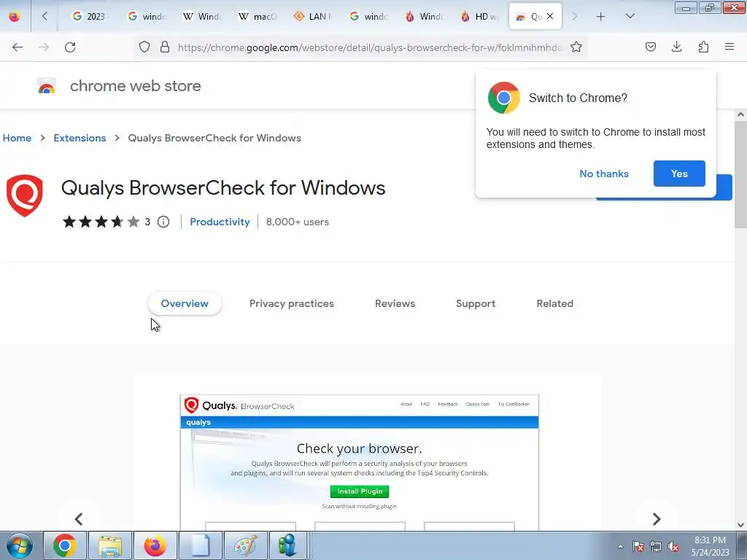Image resolution: width=747 pixels, height=560 pixels.
Task: Switch to the 'HD w' tab
Action: 479,16
